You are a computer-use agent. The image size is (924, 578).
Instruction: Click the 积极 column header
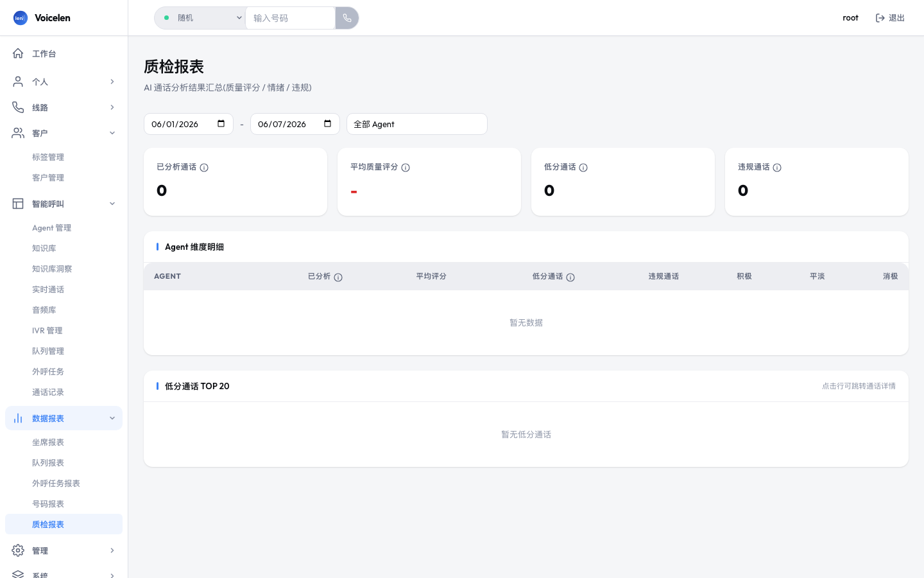744,276
